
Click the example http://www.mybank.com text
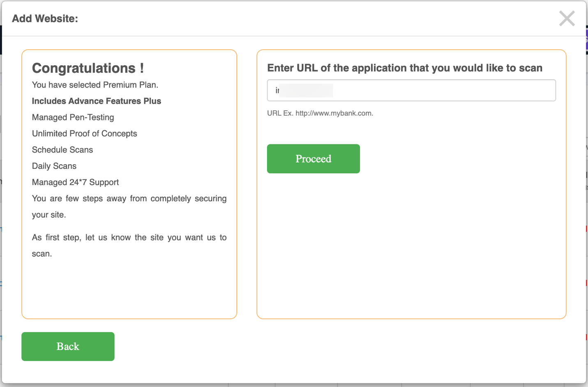pyautogui.click(x=334, y=113)
